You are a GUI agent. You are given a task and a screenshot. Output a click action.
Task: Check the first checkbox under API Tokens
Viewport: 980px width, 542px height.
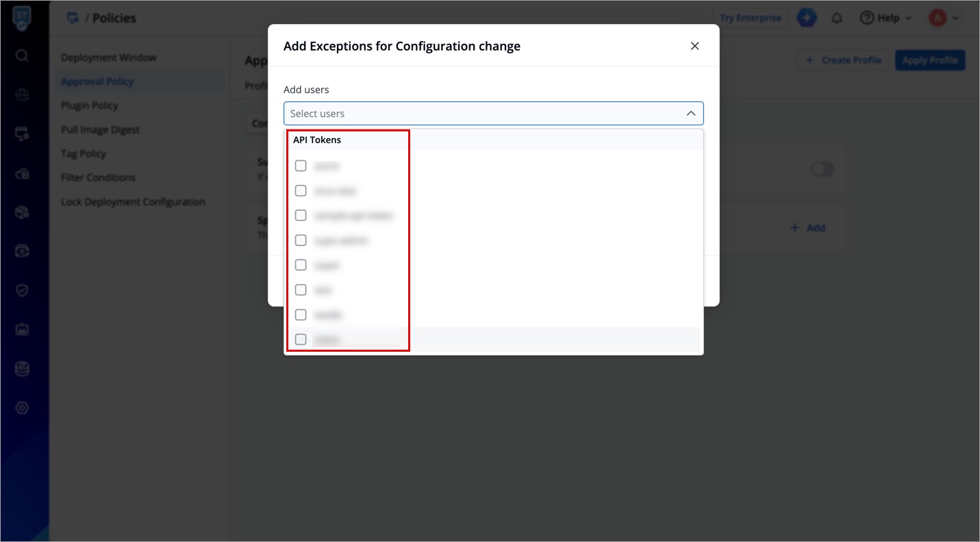[x=301, y=166]
